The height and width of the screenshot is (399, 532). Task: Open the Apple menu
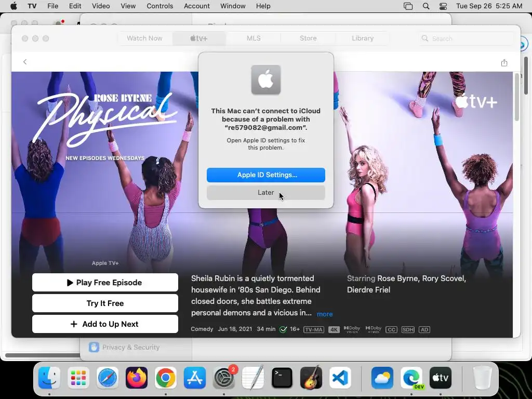(14, 6)
